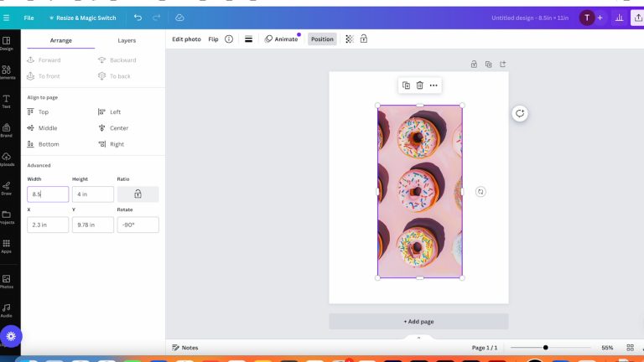Toggle the aspect ratio lock
This screenshot has width=644, height=362.
click(138, 194)
